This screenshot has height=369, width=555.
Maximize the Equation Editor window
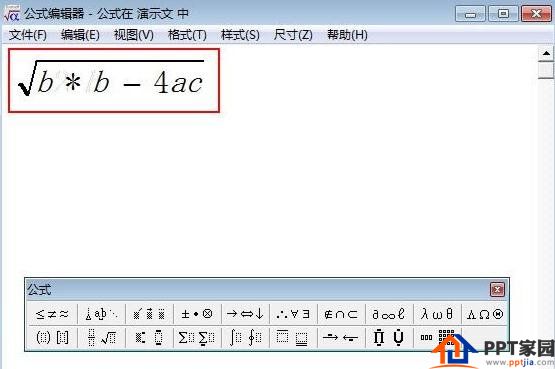(503, 14)
